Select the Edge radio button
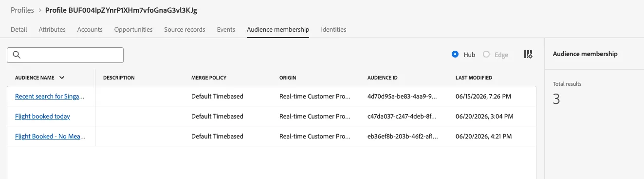This screenshot has width=644, height=179. (486, 55)
